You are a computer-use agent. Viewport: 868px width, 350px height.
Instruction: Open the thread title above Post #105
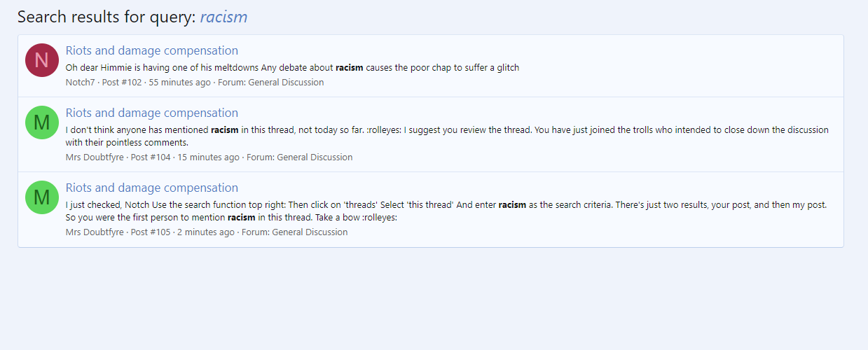coord(152,188)
